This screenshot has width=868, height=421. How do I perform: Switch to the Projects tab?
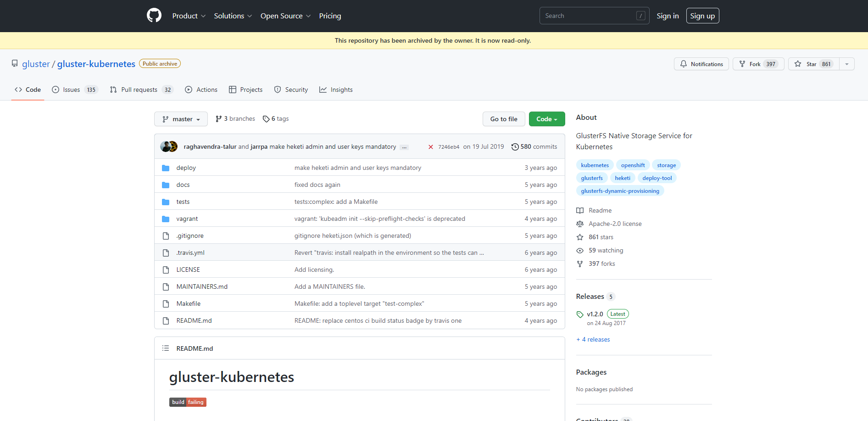coord(246,90)
